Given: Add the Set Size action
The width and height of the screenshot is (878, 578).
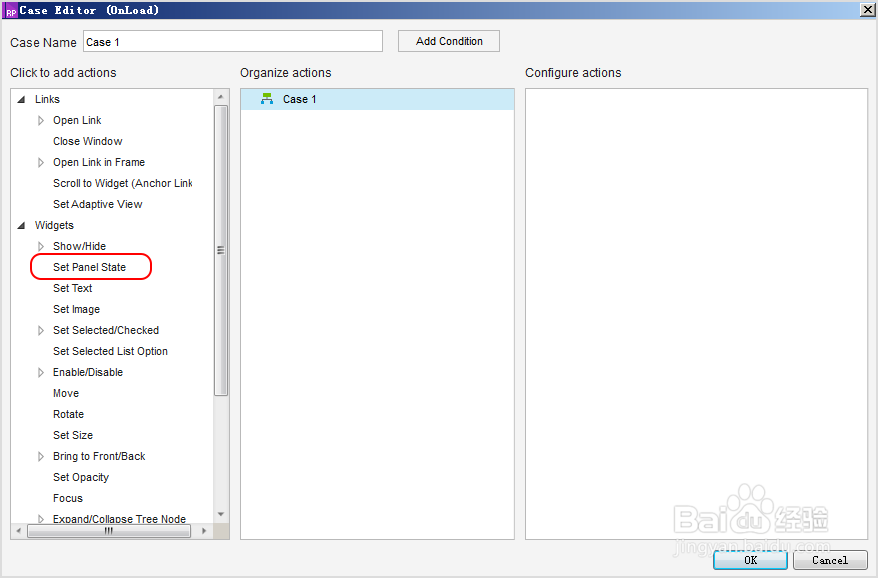Looking at the screenshot, I should (x=73, y=435).
